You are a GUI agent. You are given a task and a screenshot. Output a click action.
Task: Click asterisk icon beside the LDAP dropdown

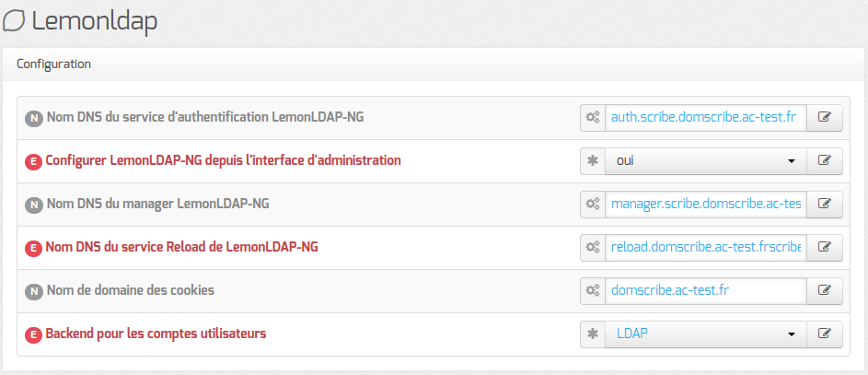593,334
